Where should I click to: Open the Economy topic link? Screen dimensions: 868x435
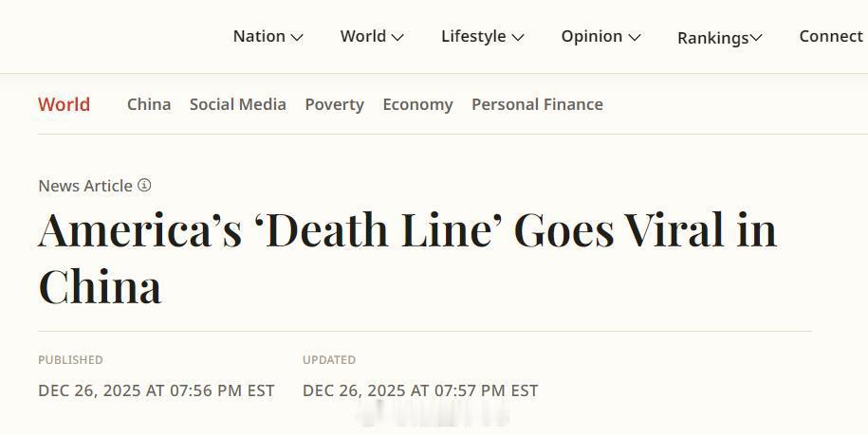point(417,104)
